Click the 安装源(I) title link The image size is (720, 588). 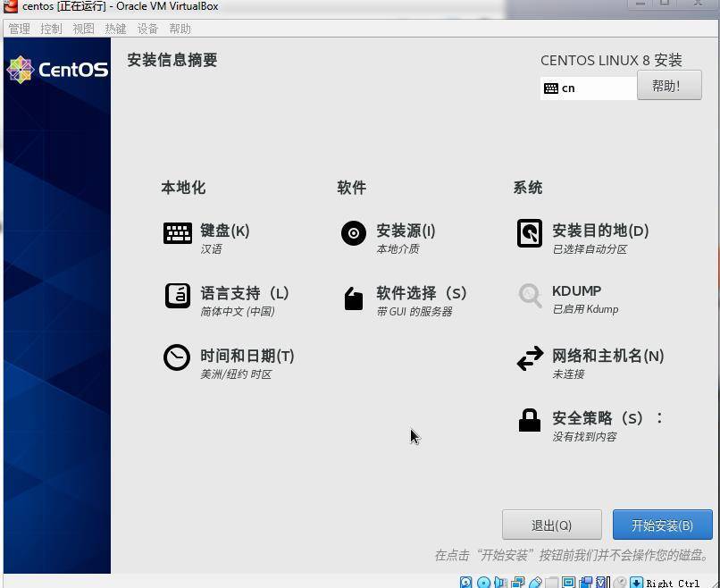tap(406, 231)
